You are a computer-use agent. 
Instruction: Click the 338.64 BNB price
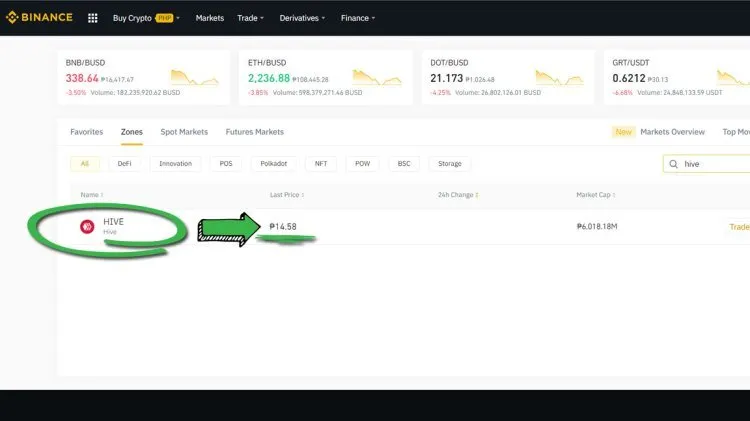(x=82, y=78)
